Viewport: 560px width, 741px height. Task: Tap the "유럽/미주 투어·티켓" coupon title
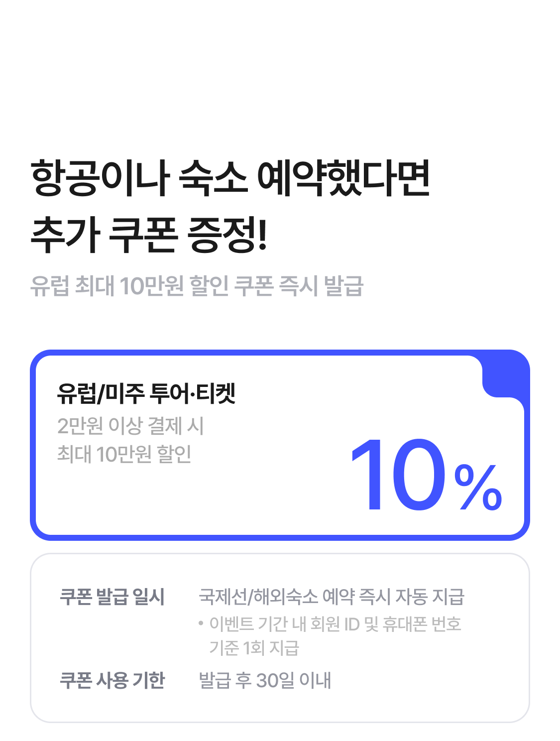[146, 393]
